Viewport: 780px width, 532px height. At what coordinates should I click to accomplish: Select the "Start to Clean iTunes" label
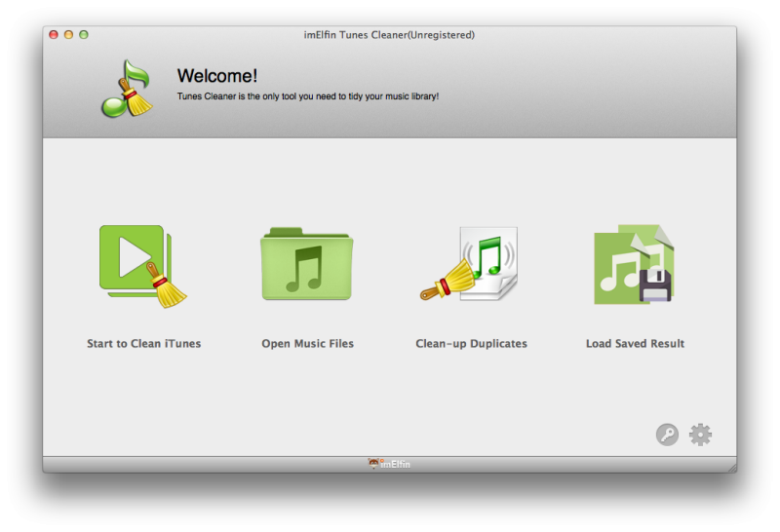pyautogui.click(x=143, y=344)
